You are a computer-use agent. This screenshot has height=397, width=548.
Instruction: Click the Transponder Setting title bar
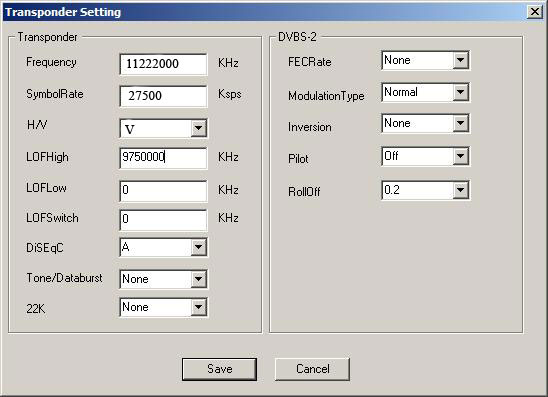point(266,12)
